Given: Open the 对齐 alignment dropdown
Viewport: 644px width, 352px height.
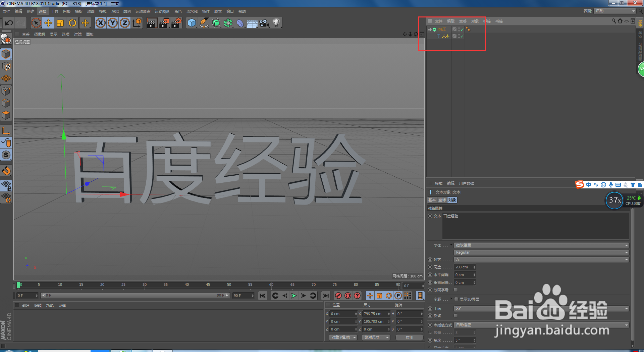Looking at the screenshot, I should click(x=541, y=260).
